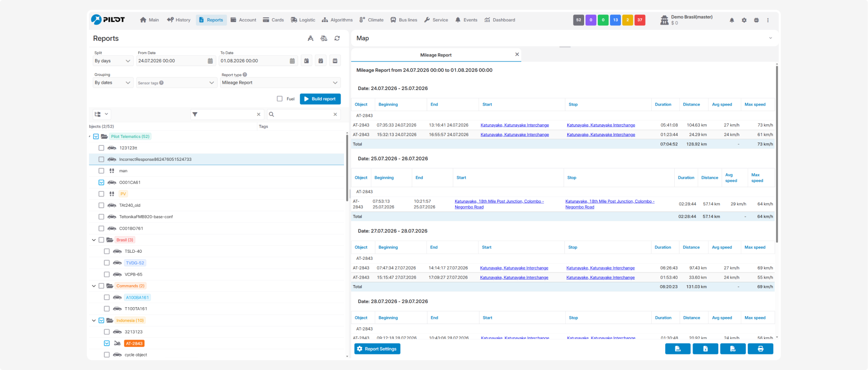Open the Split By days dropdown

pyautogui.click(x=113, y=61)
